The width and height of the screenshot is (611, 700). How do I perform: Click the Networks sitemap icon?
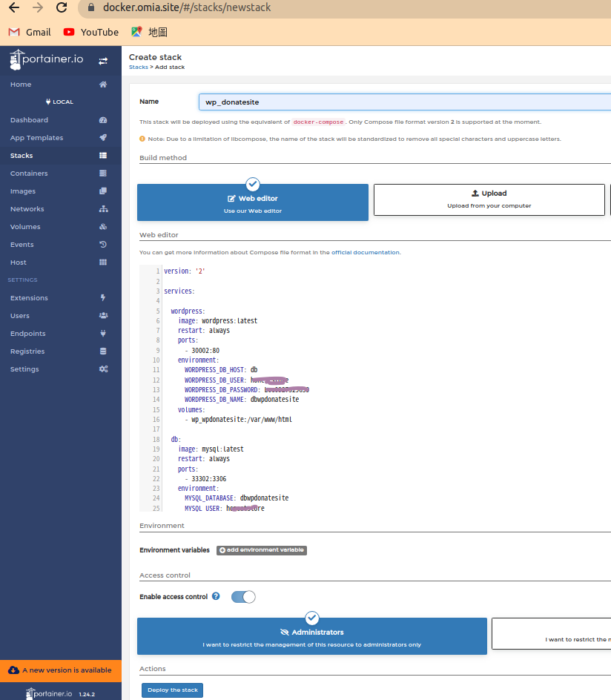pyautogui.click(x=103, y=209)
